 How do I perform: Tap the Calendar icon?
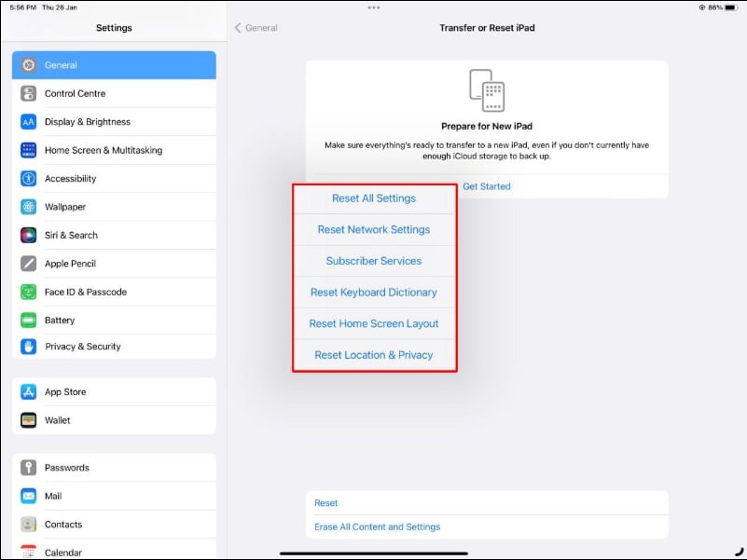pyautogui.click(x=29, y=552)
